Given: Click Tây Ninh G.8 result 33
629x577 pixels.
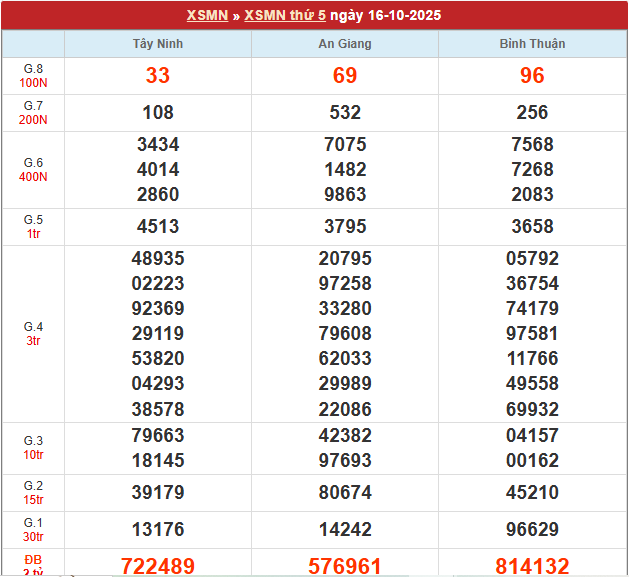Looking at the screenshot, I should 158,76.
